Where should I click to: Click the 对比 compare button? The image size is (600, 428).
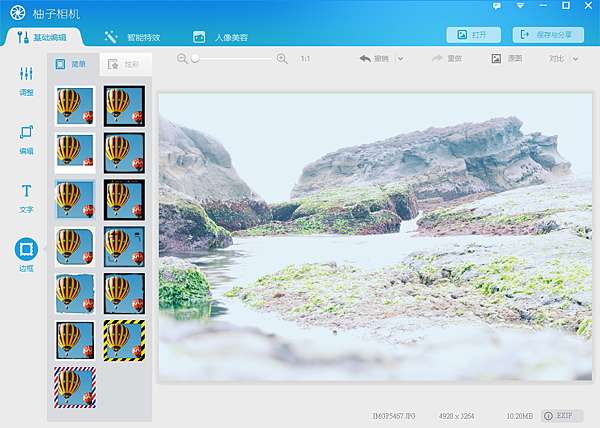pos(556,59)
